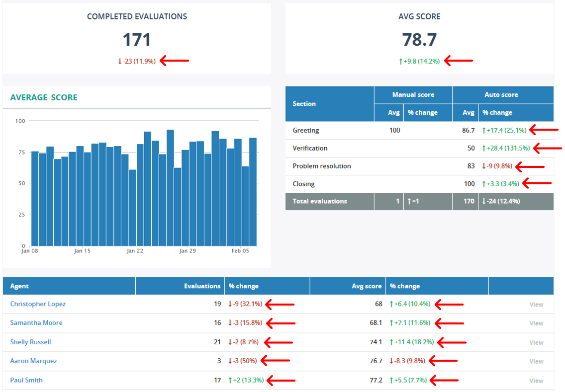Click the green arrow beside Shelly Russell's +11.4 score change
The image size is (565, 392).
[391, 342]
